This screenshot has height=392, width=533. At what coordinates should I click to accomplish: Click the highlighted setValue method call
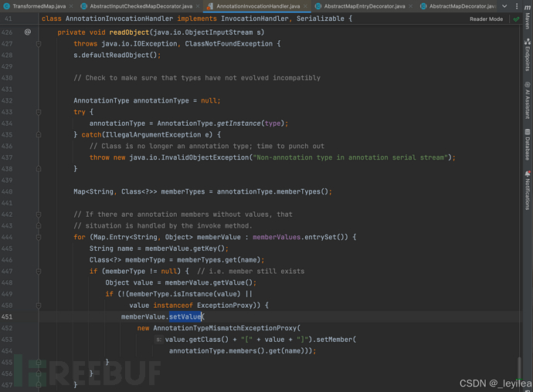[185, 317]
